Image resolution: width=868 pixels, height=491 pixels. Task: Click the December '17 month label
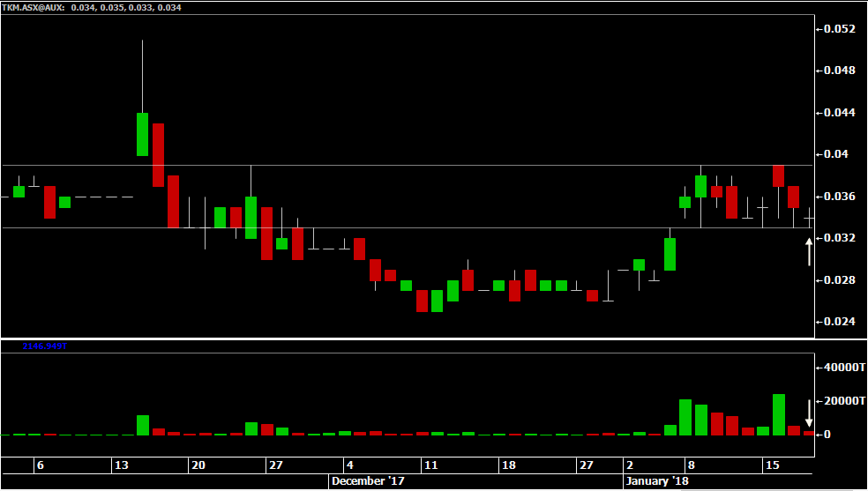[368, 481]
